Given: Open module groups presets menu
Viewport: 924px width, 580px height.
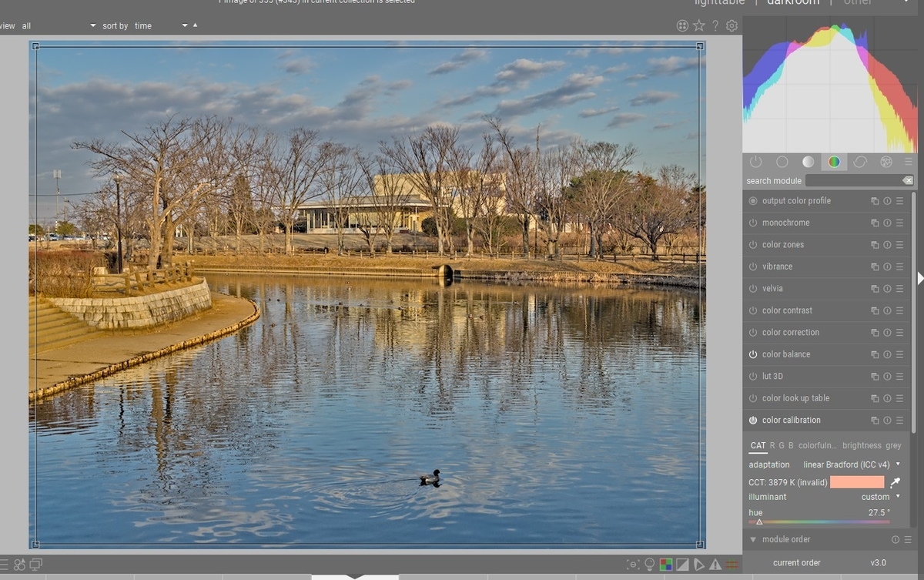Looking at the screenshot, I should [909, 162].
